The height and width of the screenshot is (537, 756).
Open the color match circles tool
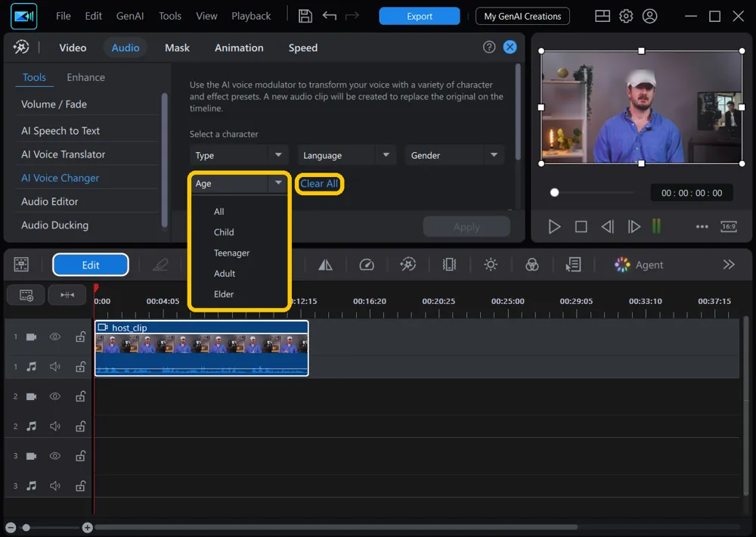(x=531, y=265)
